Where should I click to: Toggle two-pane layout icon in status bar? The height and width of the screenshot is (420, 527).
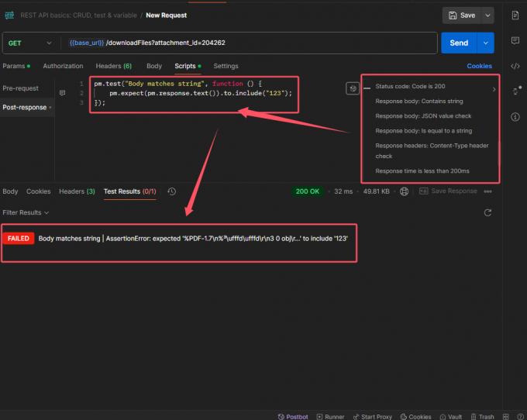point(506,417)
